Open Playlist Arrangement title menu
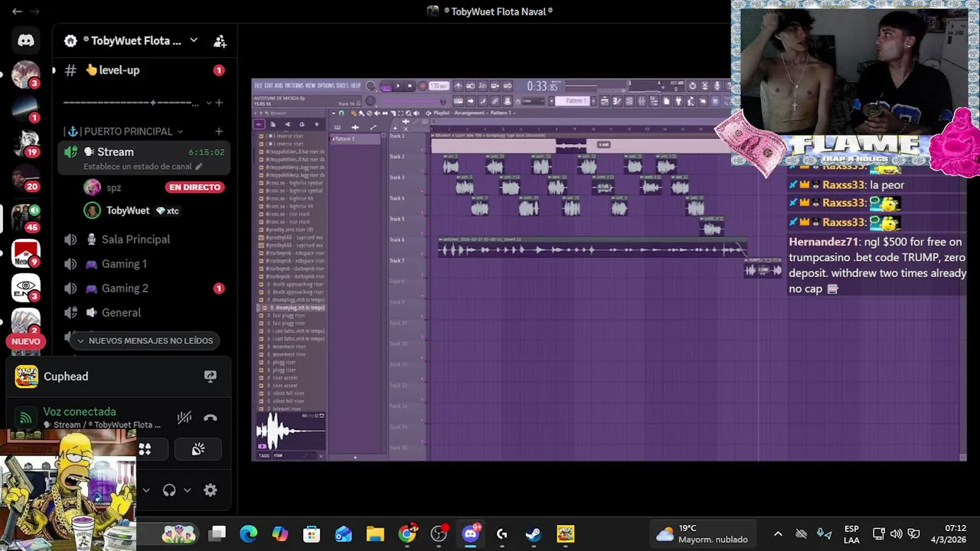 click(x=473, y=113)
